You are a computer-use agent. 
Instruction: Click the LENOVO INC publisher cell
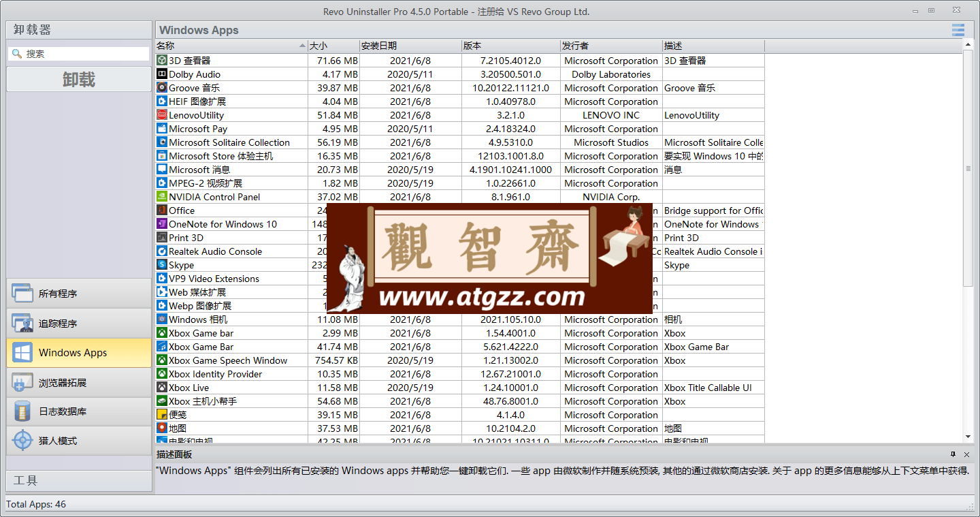tap(611, 115)
